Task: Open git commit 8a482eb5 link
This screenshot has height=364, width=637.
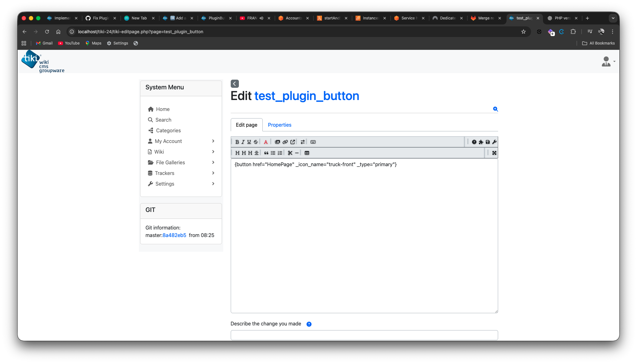Action: pyautogui.click(x=174, y=235)
